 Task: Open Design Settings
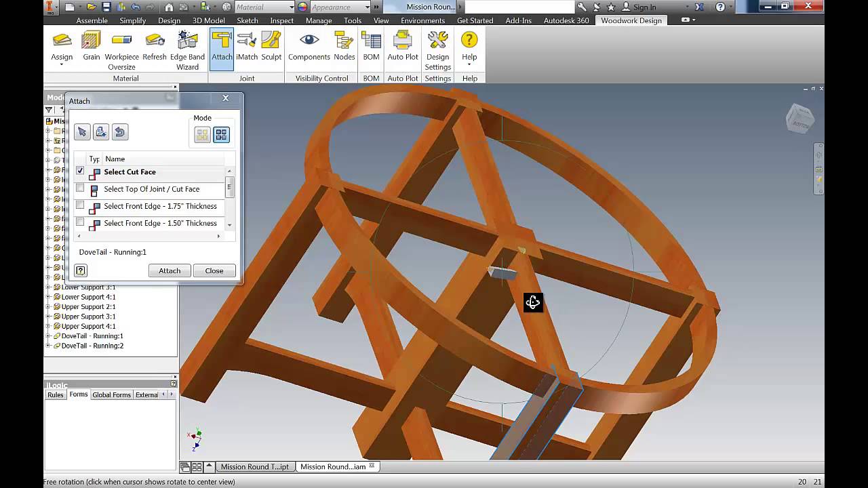tap(438, 50)
